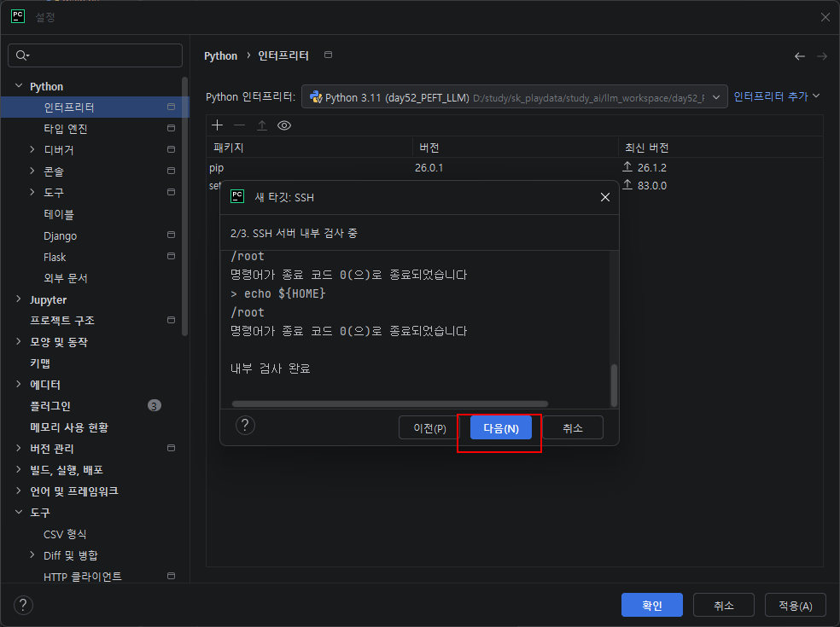The width and height of the screenshot is (840, 627).
Task: Select Flask settings item
Action: 95,257
